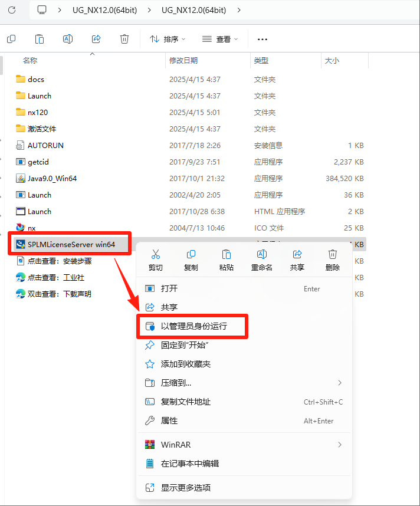Click 复制文件地址 menu entry

[244, 402]
